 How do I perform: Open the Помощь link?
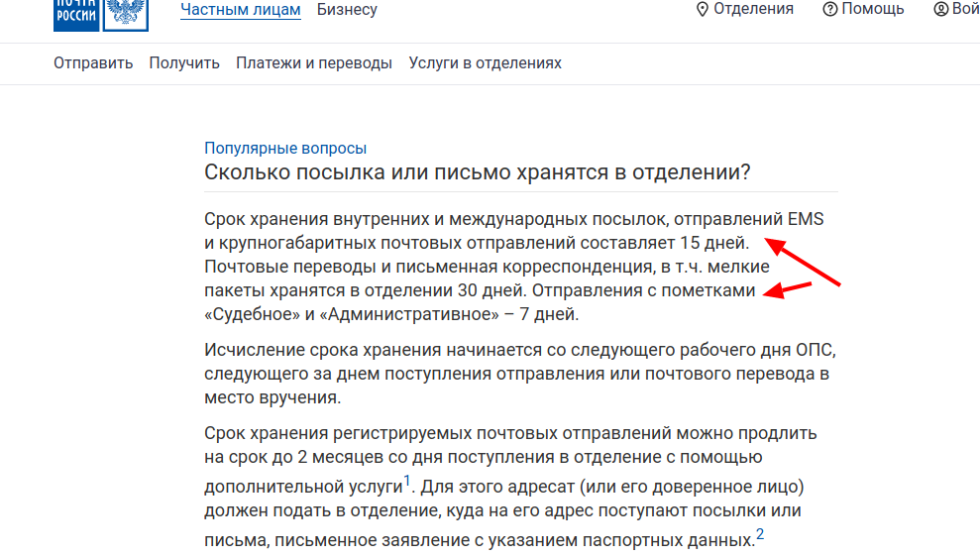pyautogui.click(x=873, y=9)
